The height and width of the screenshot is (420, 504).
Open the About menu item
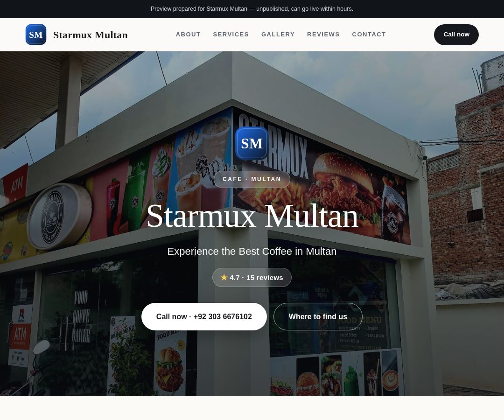(x=188, y=35)
